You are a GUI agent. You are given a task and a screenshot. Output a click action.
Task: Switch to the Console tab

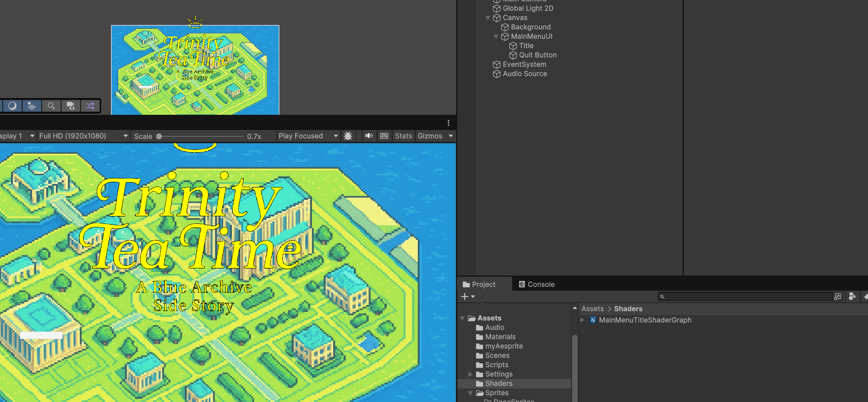[537, 284]
